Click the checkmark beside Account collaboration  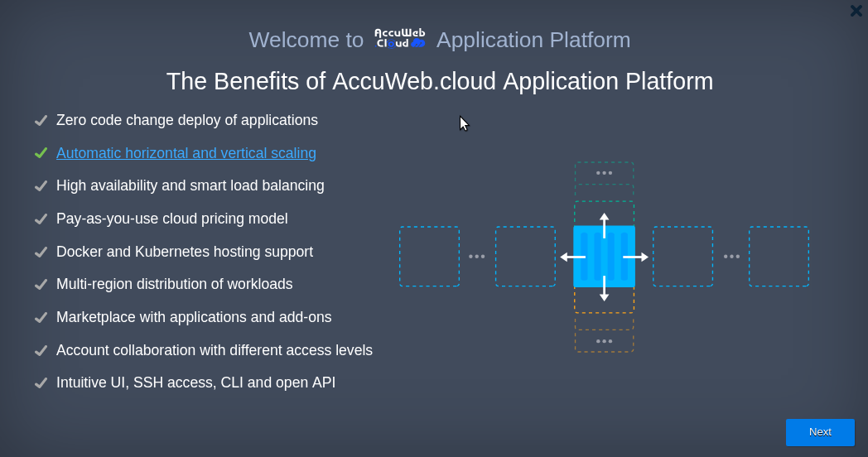coord(41,350)
